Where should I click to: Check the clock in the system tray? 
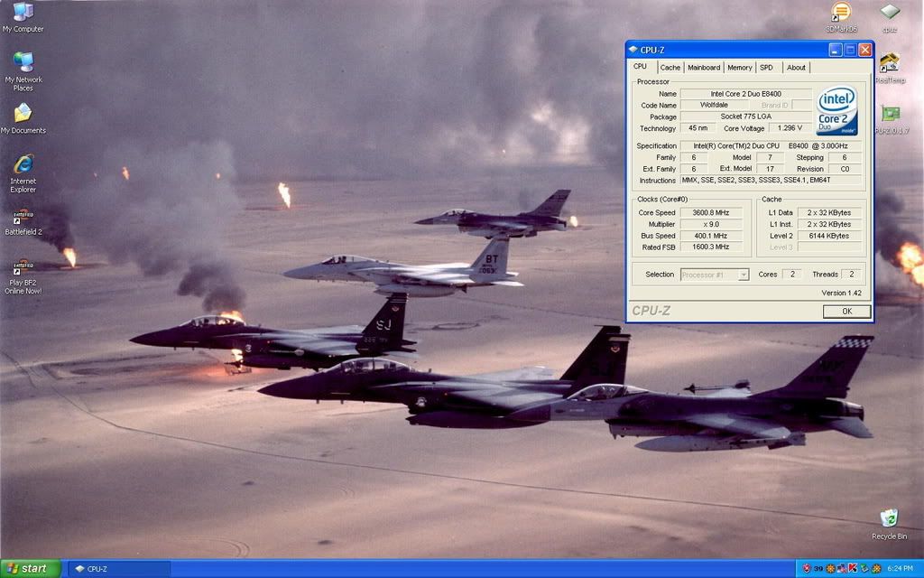tap(902, 569)
